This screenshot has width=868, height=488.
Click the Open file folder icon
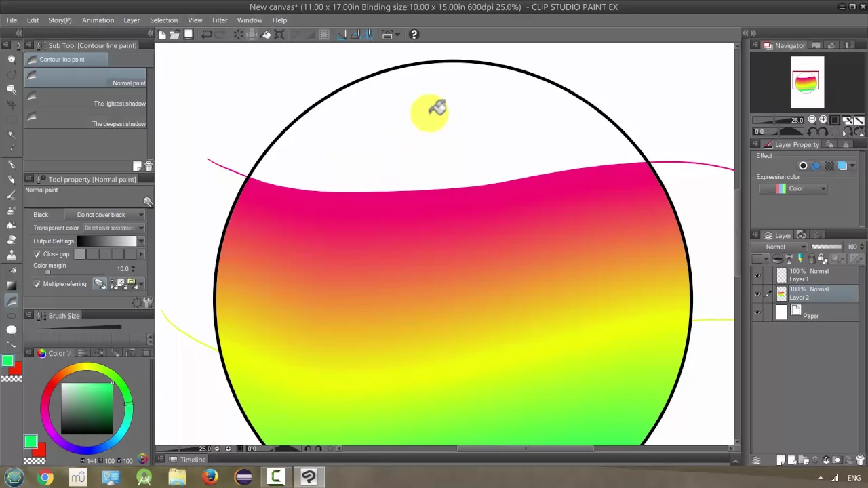[x=174, y=35]
